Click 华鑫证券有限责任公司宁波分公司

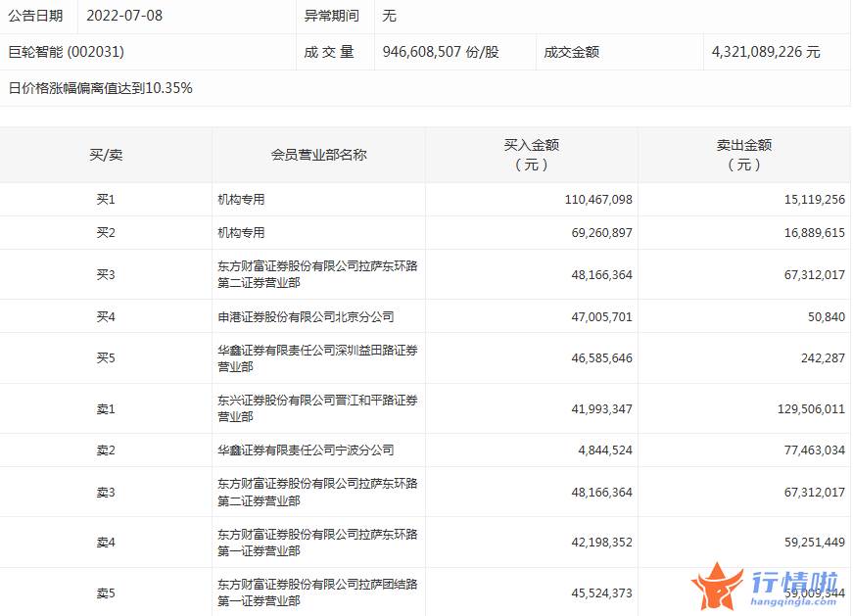coord(306,450)
